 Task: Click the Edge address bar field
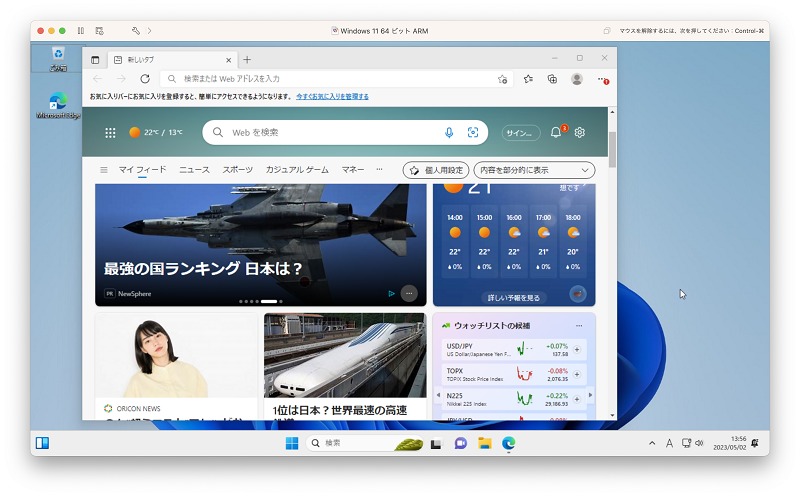[337, 79]
